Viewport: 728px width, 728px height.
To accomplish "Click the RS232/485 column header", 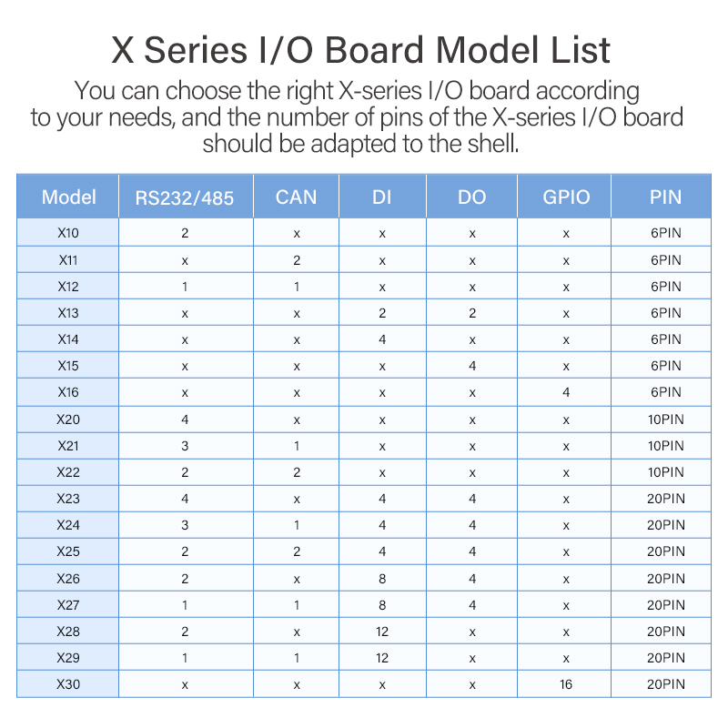I will tap(185, 197).
